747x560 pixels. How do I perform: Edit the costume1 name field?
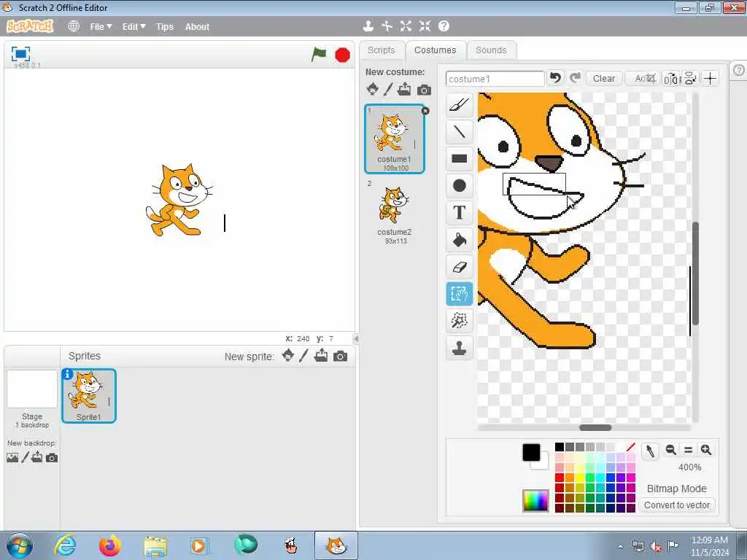(495, 79)
